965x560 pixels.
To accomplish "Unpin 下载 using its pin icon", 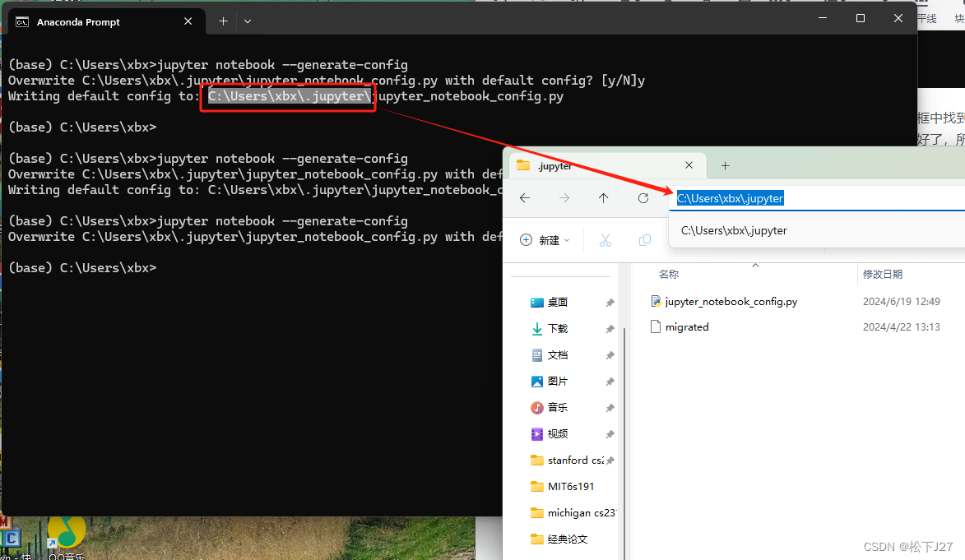I will click(610, 329).
